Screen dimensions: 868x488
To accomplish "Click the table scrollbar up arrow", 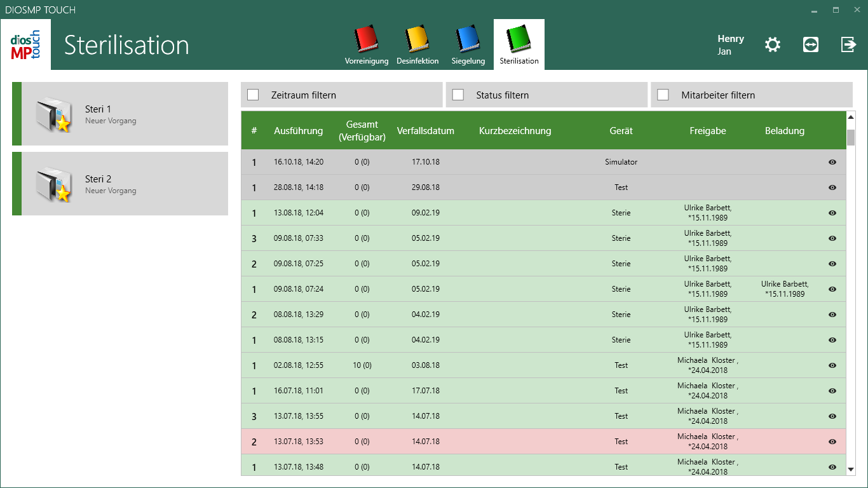I will tap(851, 117).
